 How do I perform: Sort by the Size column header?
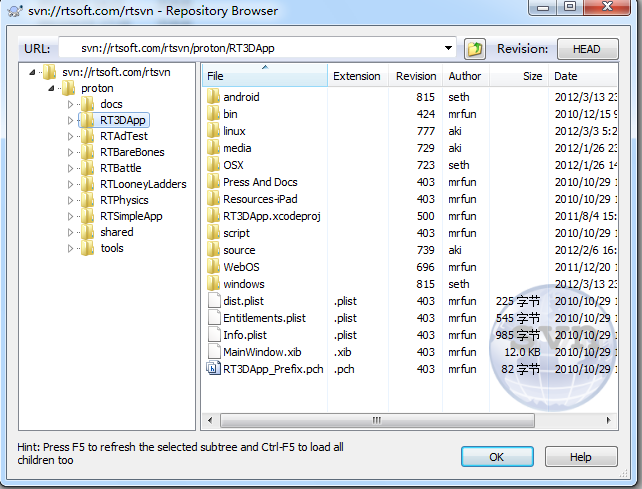pos(518,75)
